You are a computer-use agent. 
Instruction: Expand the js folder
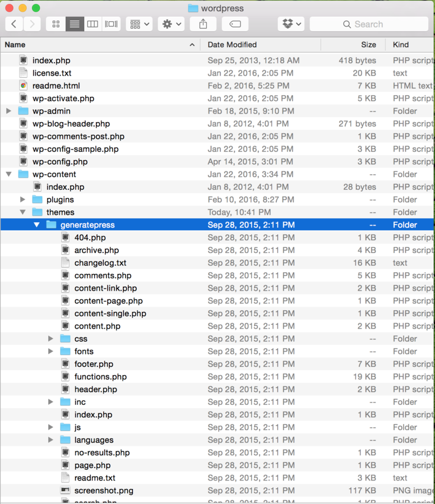coord(50,427)
